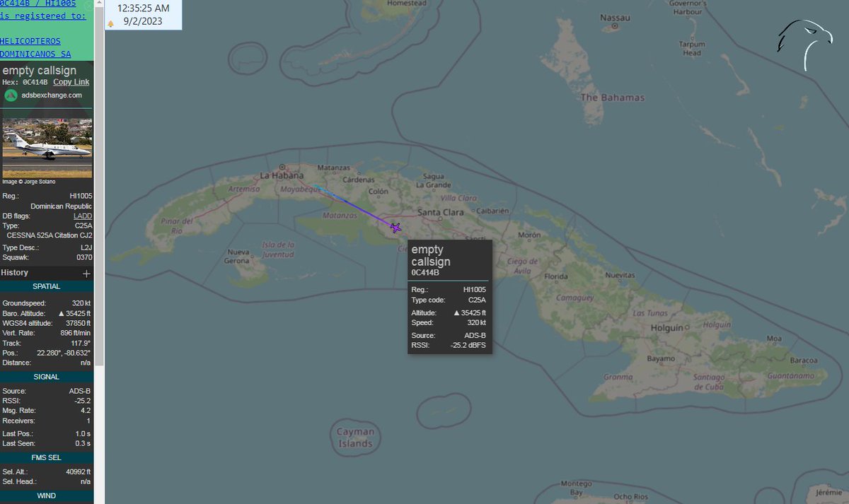This screenshot has height=504, width=849.
Task: Click the plus icon on the History bar
Action: [x=86, y=273]
